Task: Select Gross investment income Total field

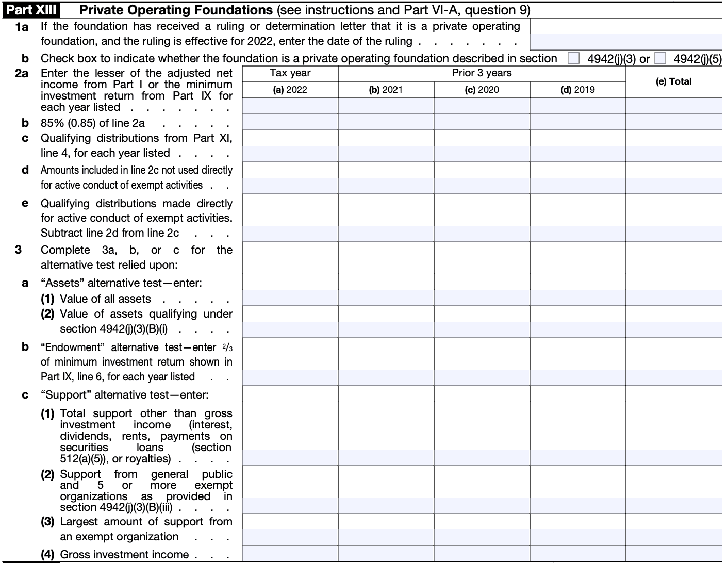Action: point(674,554)
